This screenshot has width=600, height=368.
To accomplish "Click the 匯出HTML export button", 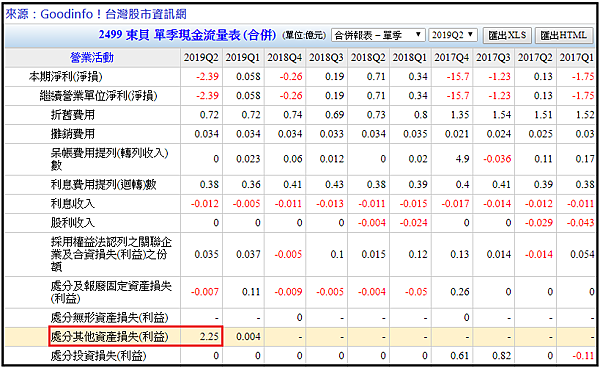I will (563, 35).
